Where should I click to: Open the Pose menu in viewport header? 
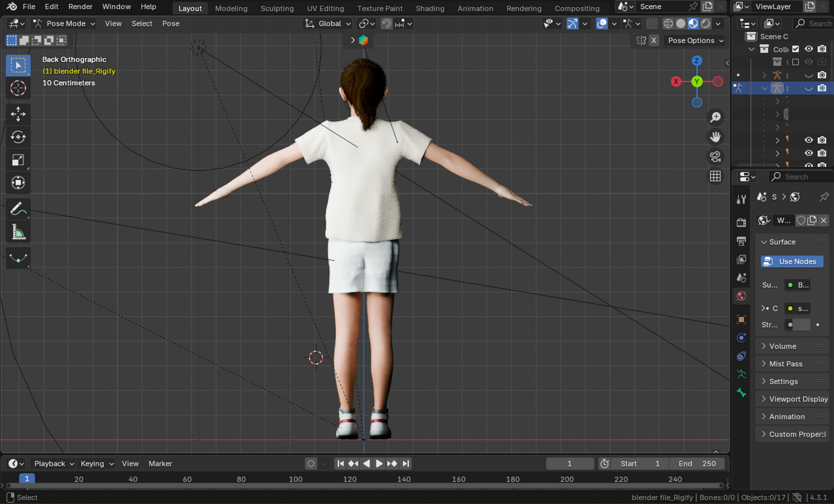coord(171,23)
